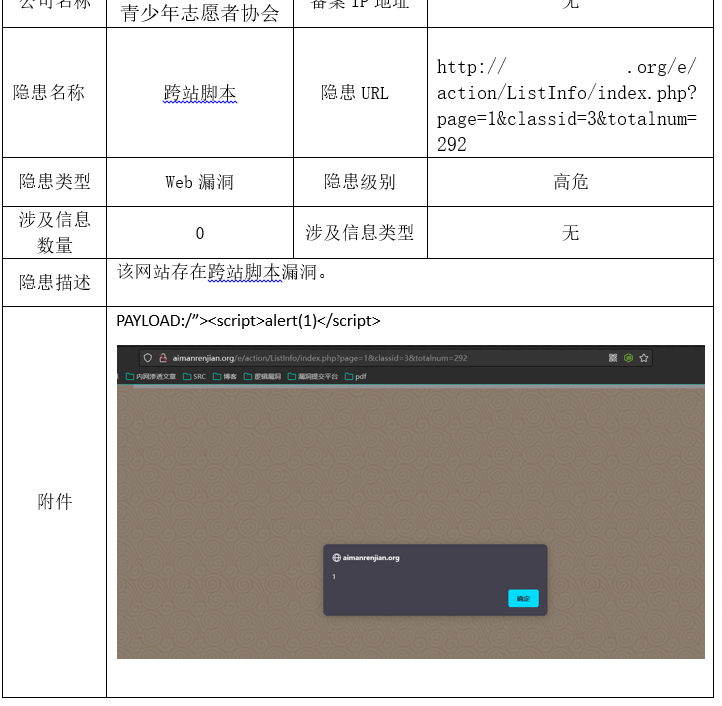The image size is (722, 706).
Task: Click the shield tracking protection icon
Action: pos(148,358)
